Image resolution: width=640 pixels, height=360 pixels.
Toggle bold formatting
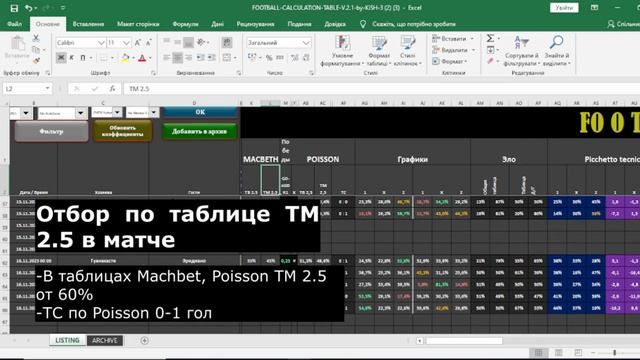61,58
